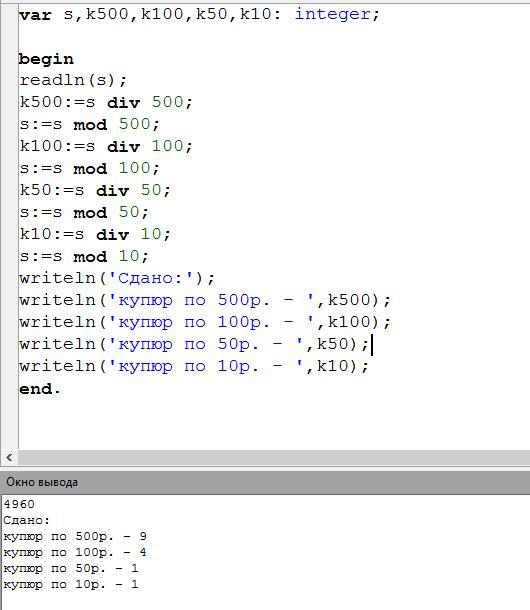Click the horizontal scrollbar track under the code
Viewport: 530px width, 610px height.
pos(274,458)
